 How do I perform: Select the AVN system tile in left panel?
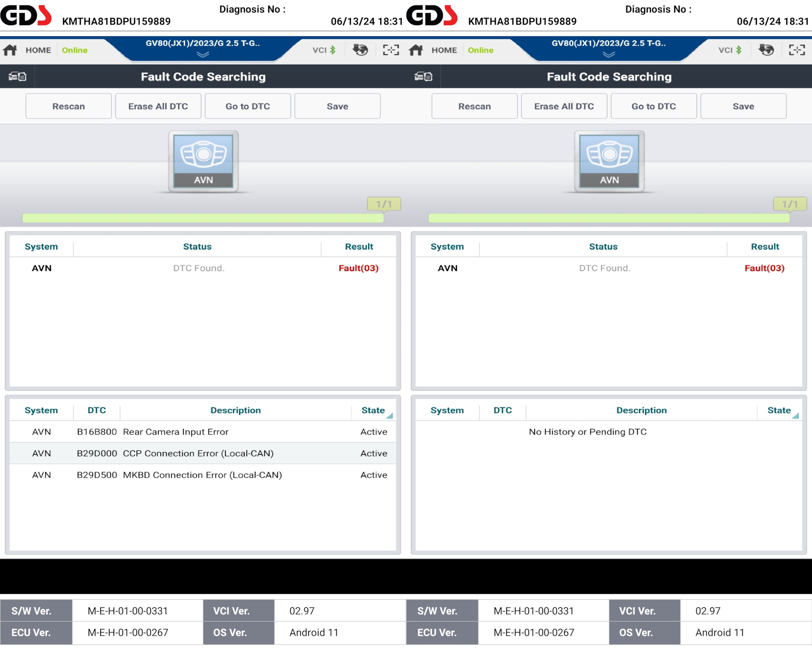click(x=203, y=161)
